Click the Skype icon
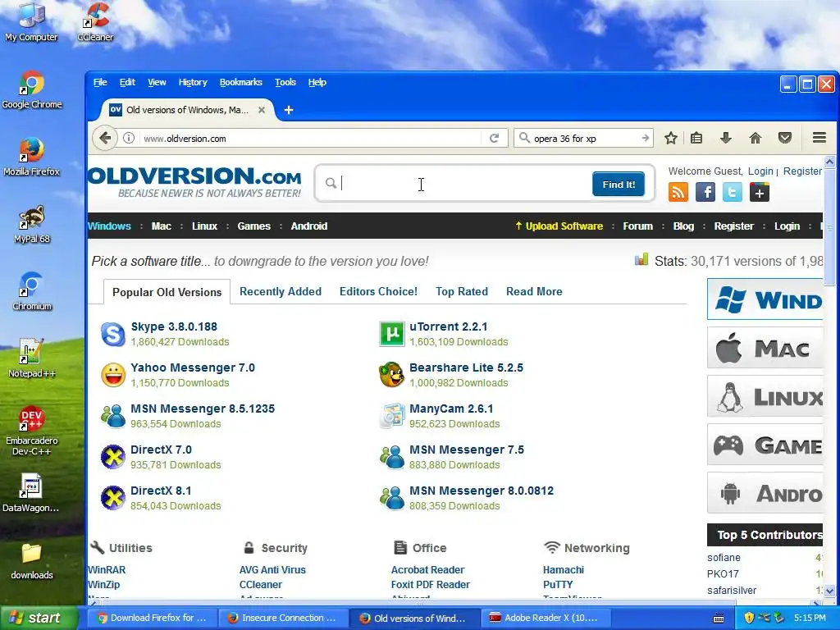 (113, 335)
